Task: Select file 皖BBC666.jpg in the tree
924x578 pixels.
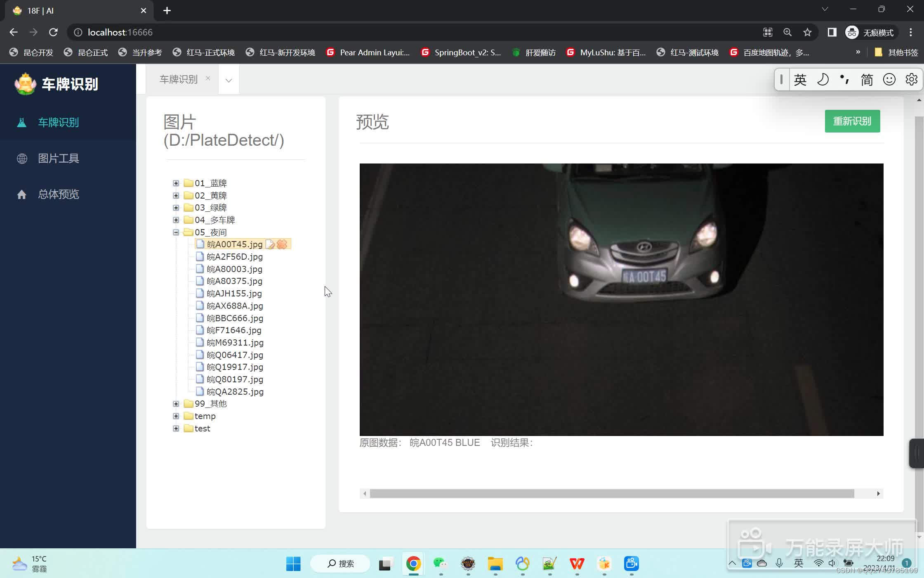Action: point(235,318)
